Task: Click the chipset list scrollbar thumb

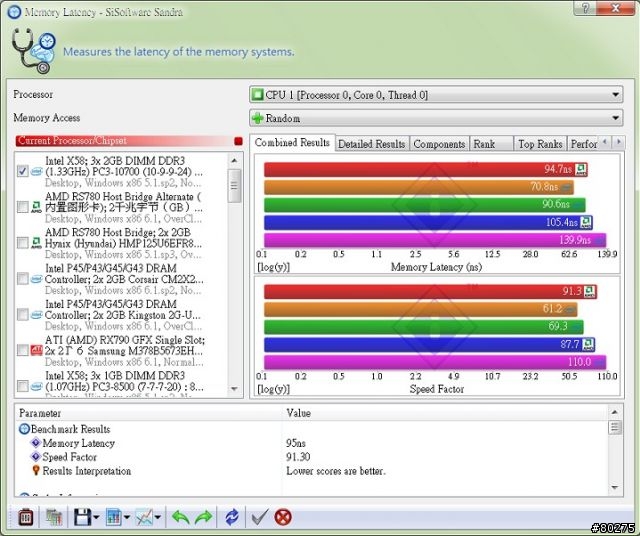Action: [x=234, y=186]
